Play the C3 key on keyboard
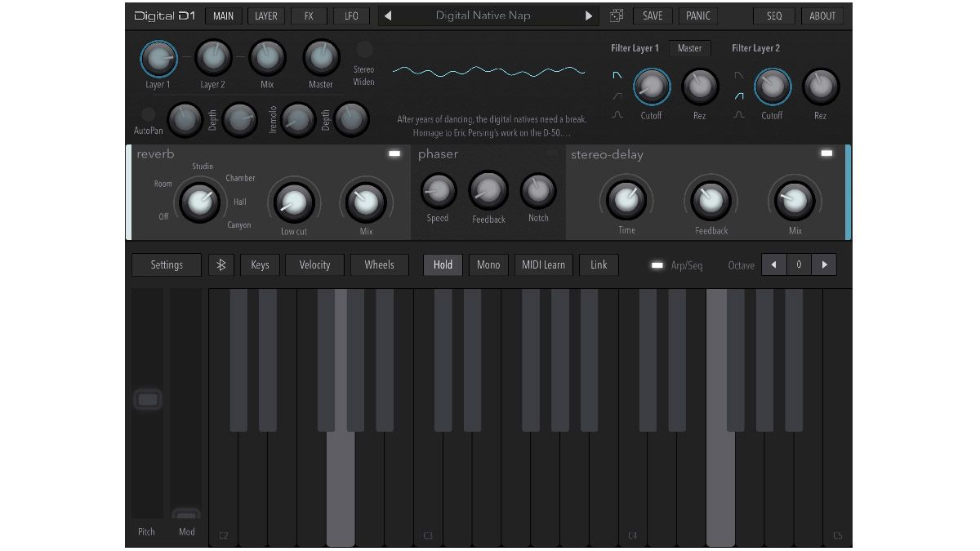The height and width of the screenshot is (551, 980). (x=428, y=490)
